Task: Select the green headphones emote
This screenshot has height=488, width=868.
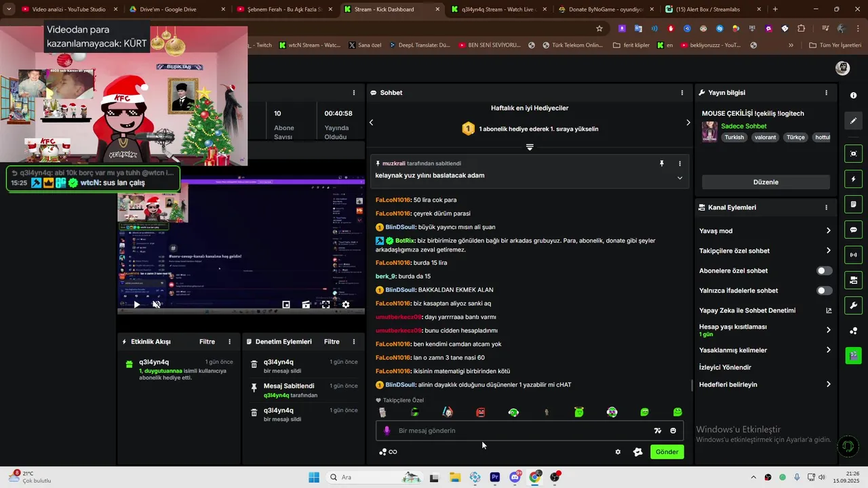Action: coord(513,412)
